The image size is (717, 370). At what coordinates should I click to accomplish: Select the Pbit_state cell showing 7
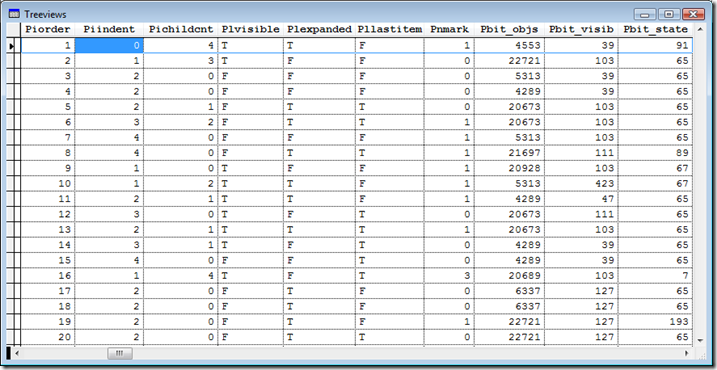(x=655, y=275)
